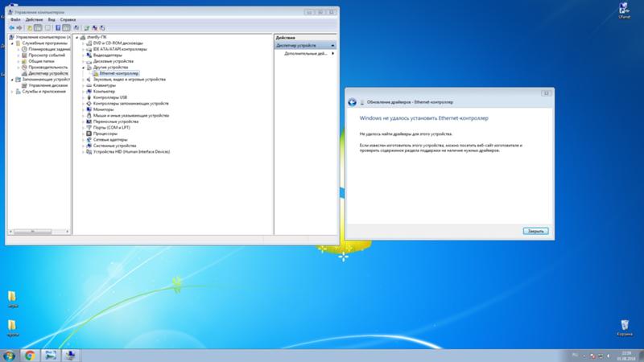The height and width of the screenshot is (362, 644).
Task: Select Компьютер category in device list
Action: click(x=104, y=92)
